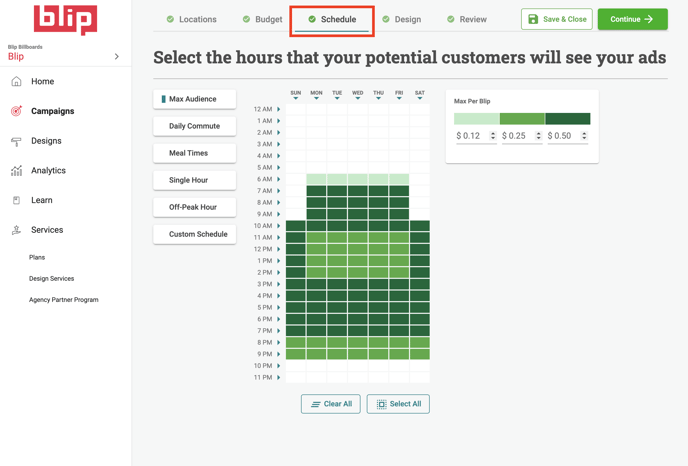
Task: Click the Learn book icon
Action: 16,200
